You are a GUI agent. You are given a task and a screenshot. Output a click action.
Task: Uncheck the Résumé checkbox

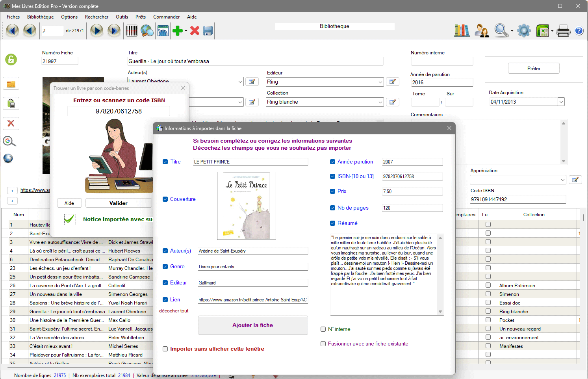tap(333, 223)
